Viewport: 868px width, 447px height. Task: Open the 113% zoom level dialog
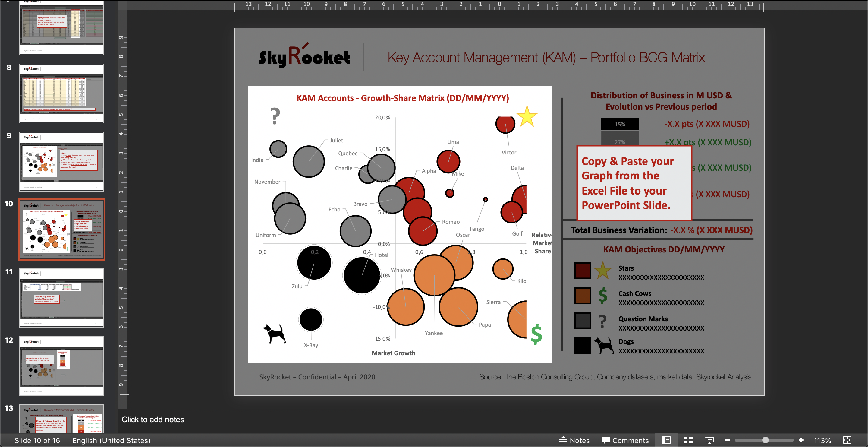[x=822, y=440]
